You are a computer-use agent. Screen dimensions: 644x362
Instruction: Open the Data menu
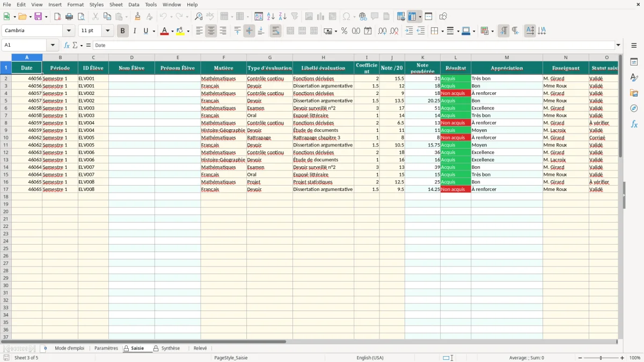pos(134,4)
